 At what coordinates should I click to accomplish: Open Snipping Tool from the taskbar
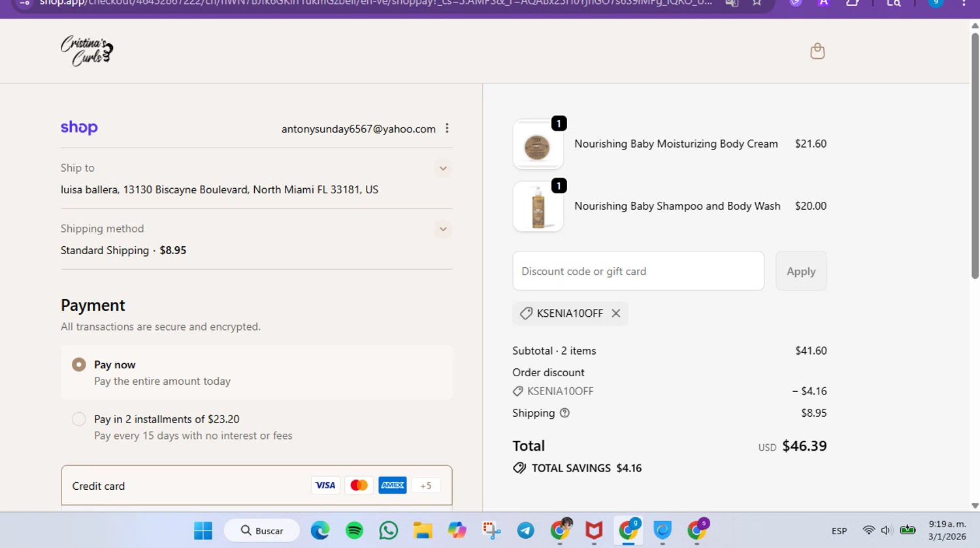pyautogui.click(x=491, y=530)
